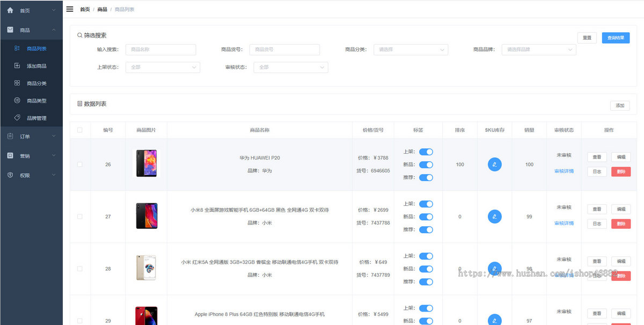
Task: Click the search magnifier icon beside 筛选搜索
Action: [x=80, y=35]
